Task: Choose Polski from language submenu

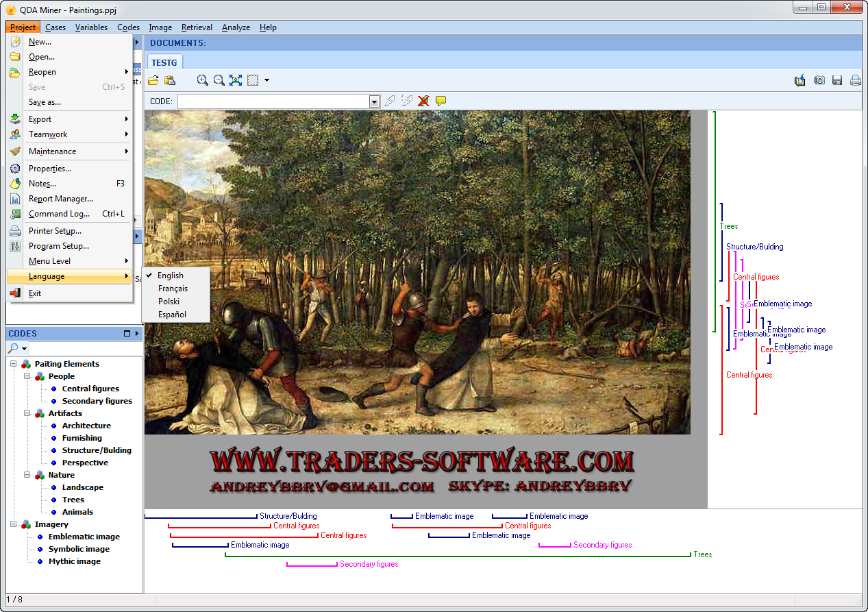Action: (169, 302)
